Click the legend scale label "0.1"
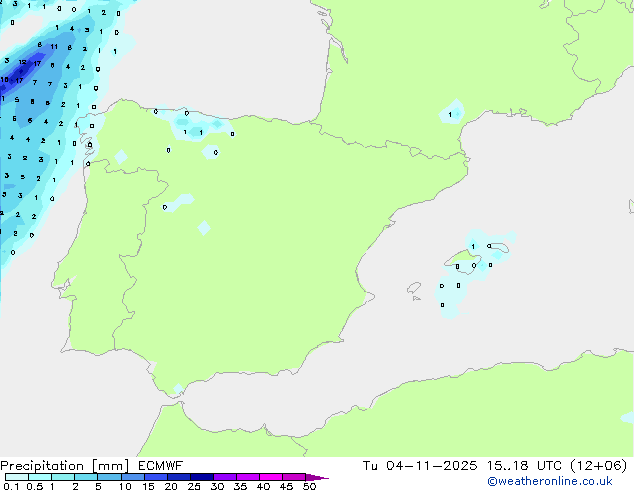634x490 pixels. pos(11,486)
